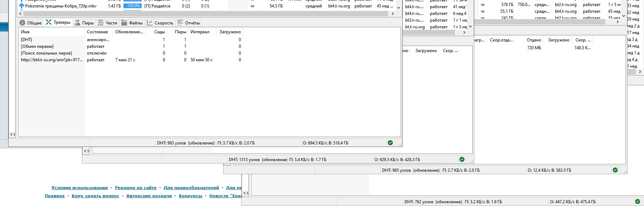The width and height of the screenshot is (644, 216).
Task: Click the 50 мин 50 с interval cell
Action: (x=202, y=60)
